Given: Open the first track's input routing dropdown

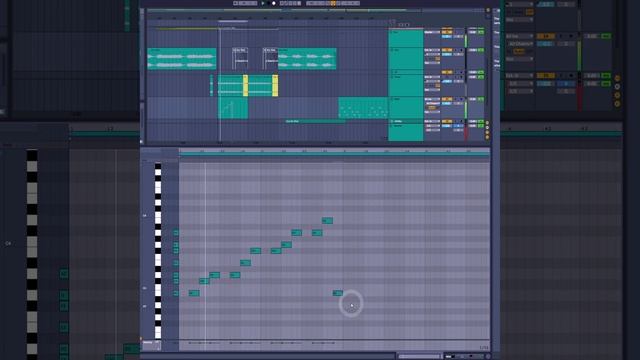Looking at the screenshot, I should (x=432, y=32).
